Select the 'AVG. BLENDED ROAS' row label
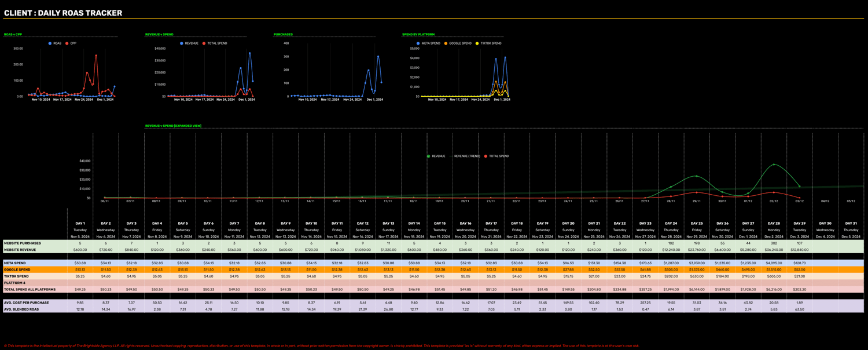This screenshot has height=350, width=868. click(x=22, y=309)
